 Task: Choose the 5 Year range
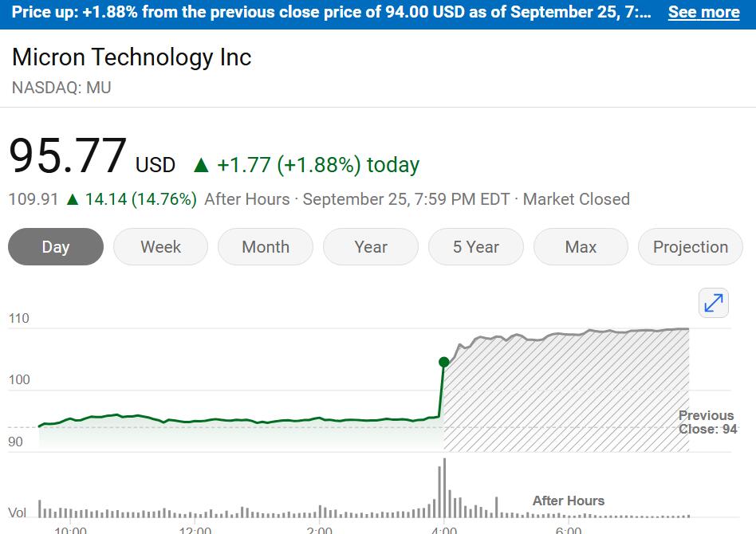click(x=476, y=247)
